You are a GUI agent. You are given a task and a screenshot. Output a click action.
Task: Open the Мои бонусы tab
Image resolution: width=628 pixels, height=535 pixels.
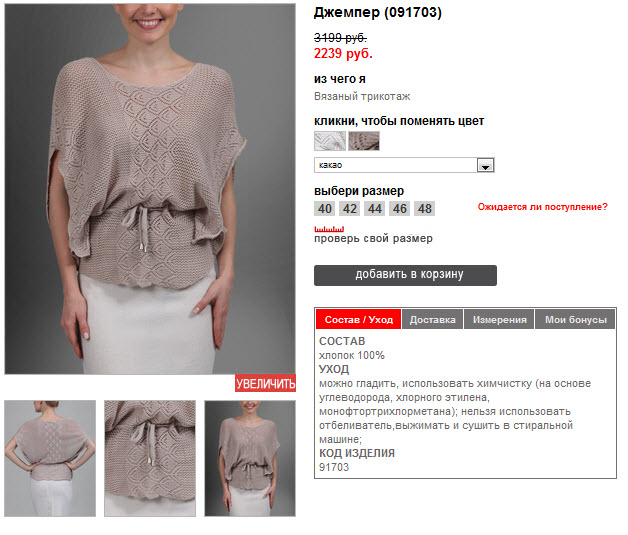point(576,319)
